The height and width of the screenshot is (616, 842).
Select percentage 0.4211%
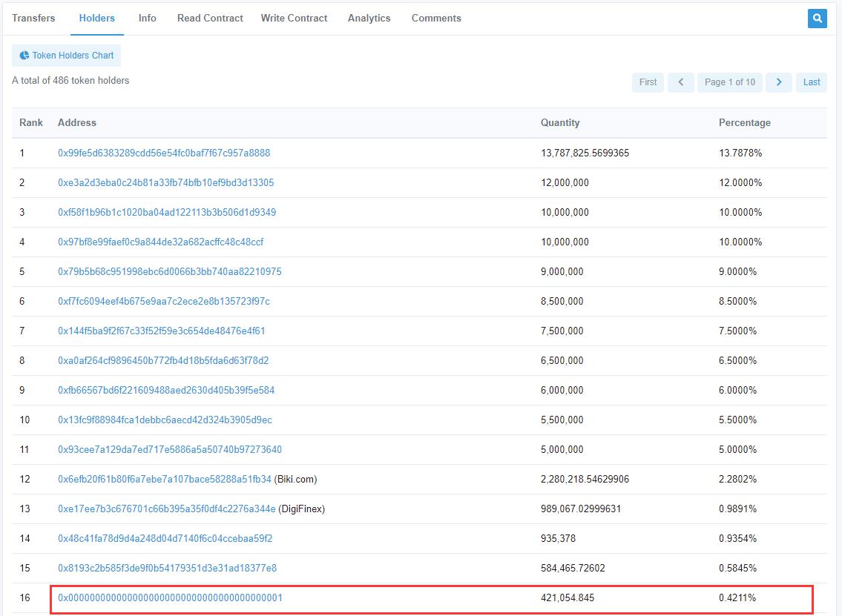(x=738, y=597)
